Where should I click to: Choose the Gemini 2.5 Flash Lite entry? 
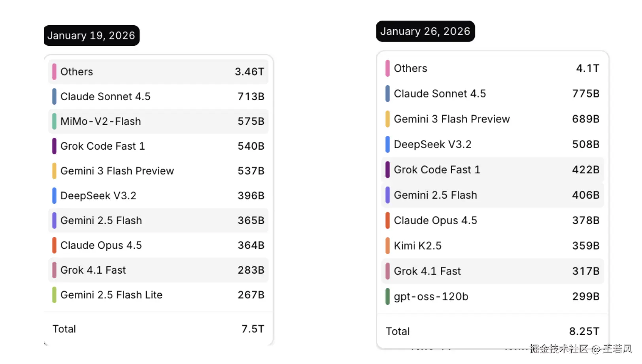click(158, 295)
